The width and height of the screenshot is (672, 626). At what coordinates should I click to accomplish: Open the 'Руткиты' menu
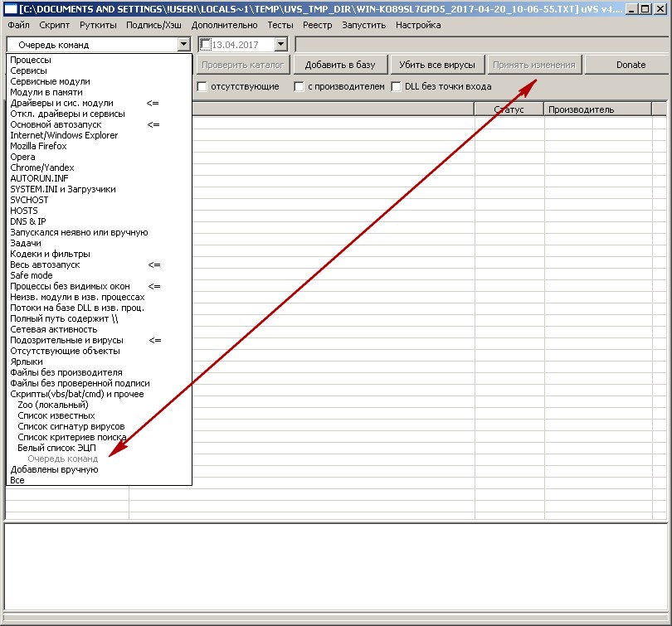(x=98, y=25)
